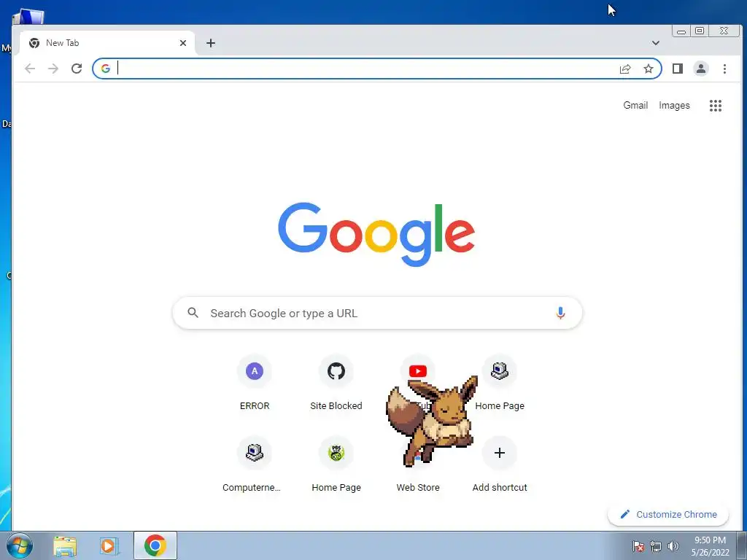Open volume speaker icon in tray
Viewport: 747px width, 560px height.
click(x=673, y=546)
